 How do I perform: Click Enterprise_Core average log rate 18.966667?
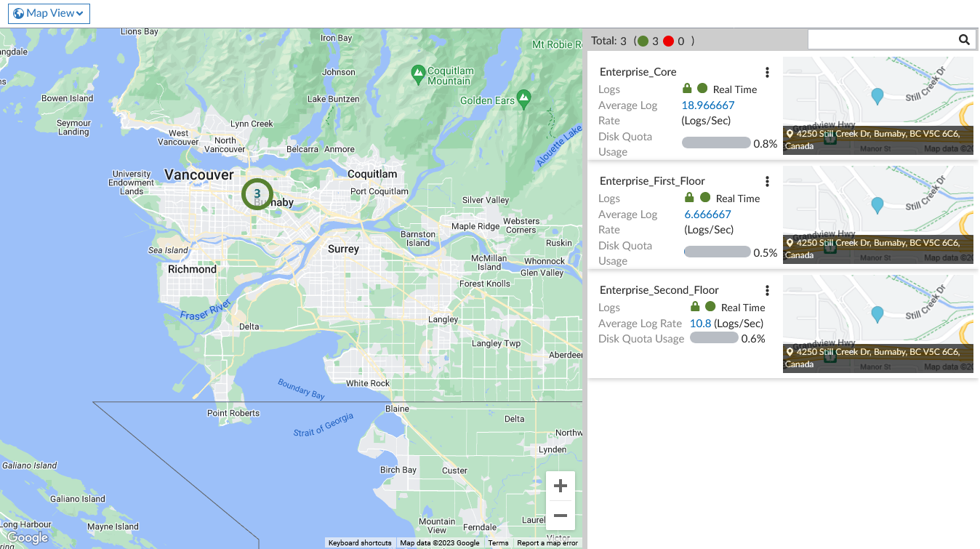coord(708,105)
